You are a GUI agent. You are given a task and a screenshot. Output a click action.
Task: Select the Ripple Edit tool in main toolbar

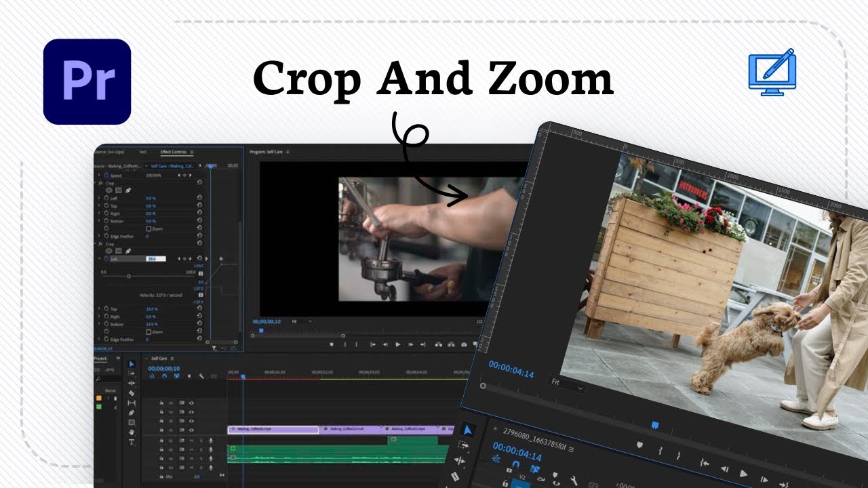tap(132, 384)
